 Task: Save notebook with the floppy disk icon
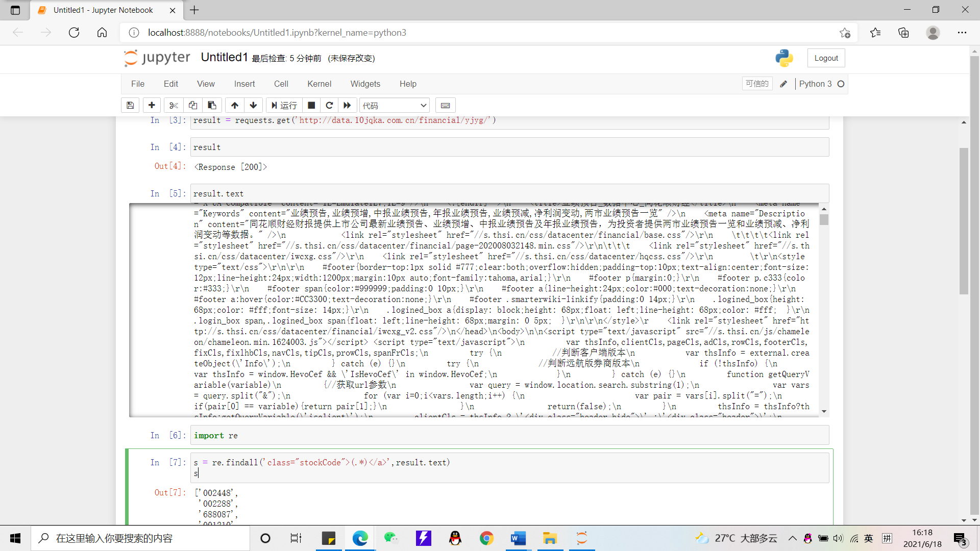coord(130,105)
